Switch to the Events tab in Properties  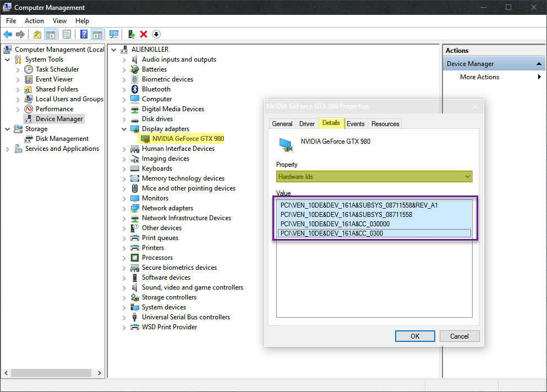pos(355,124)
